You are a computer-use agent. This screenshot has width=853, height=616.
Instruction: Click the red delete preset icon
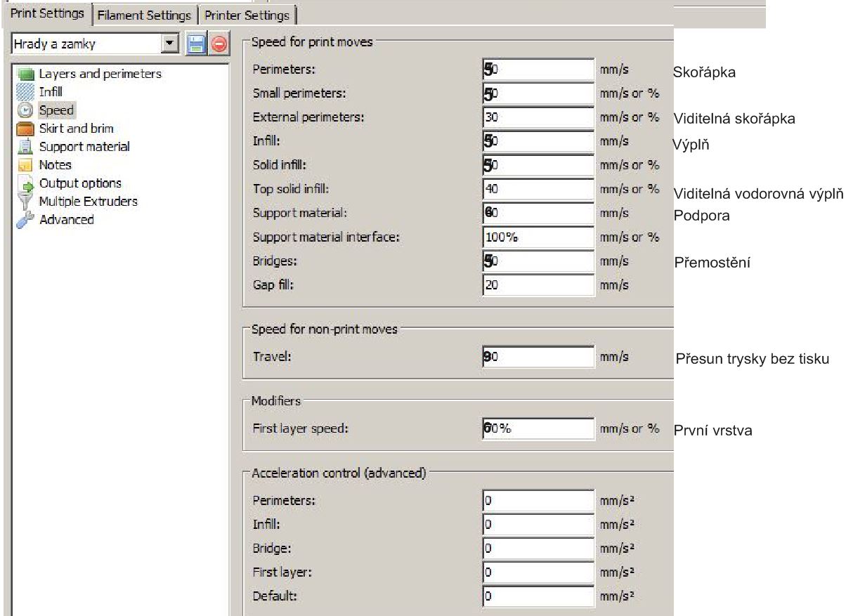[x=219, y=44]
